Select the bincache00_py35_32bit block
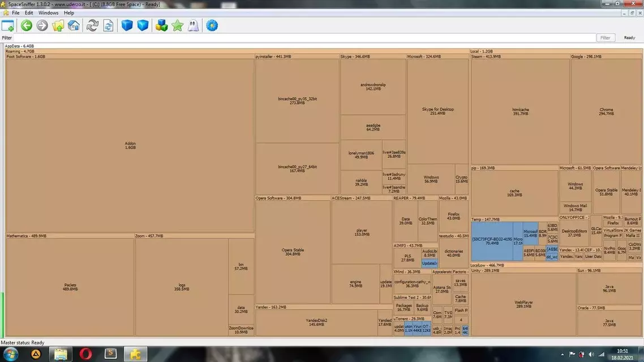 pyautogui.click(x=297, y=101)
